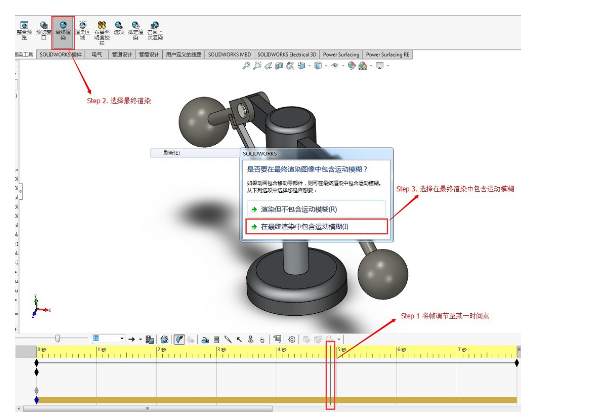This screenshot has height=420, width=600.
Task: Open the display style dropdown in view toolbar
Action: point(318,66)
